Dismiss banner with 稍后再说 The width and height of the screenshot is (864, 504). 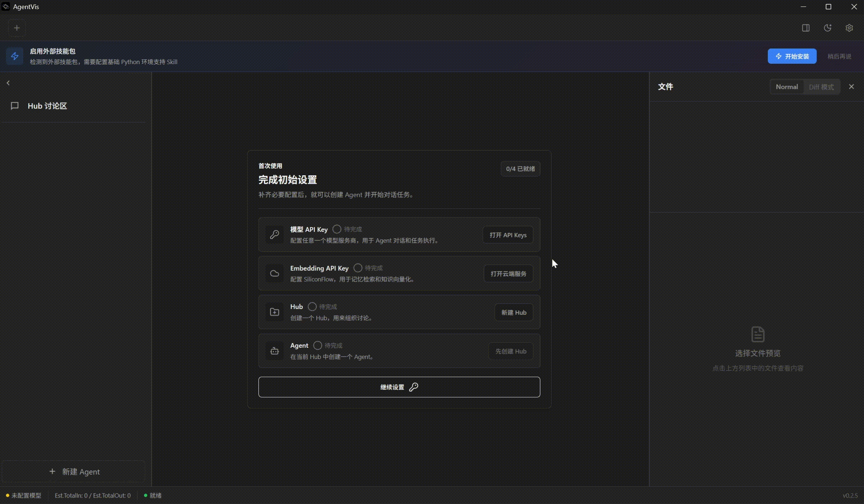[x=839, y=56]
